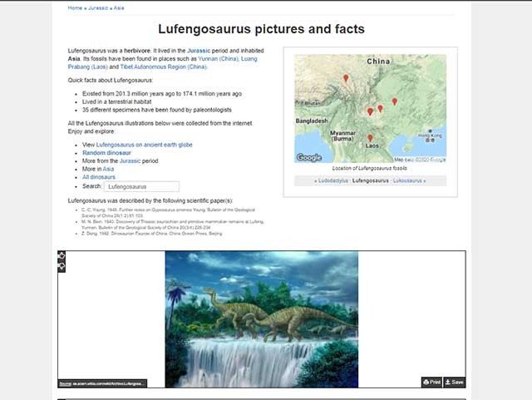Click the northwestern red pin in Tibet
The width and height of the screenshot is (532, 400).
click(346, 78)
